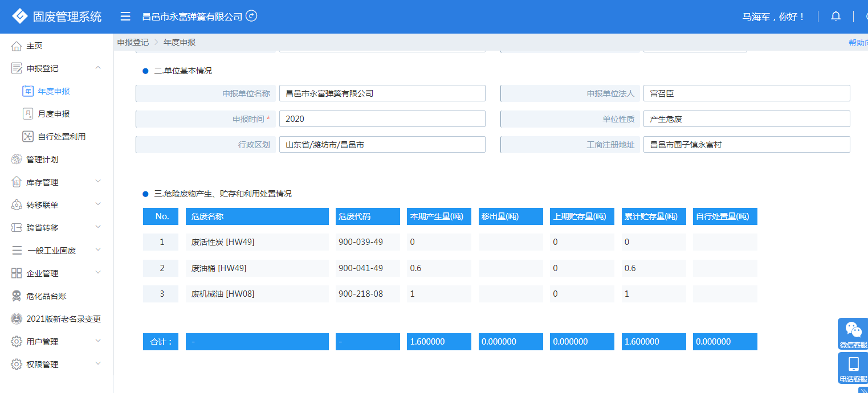The height and width of the screenshot is (393, 868).
Task: Collapse the 申报登记 menu section
Action: coord(98,68)
